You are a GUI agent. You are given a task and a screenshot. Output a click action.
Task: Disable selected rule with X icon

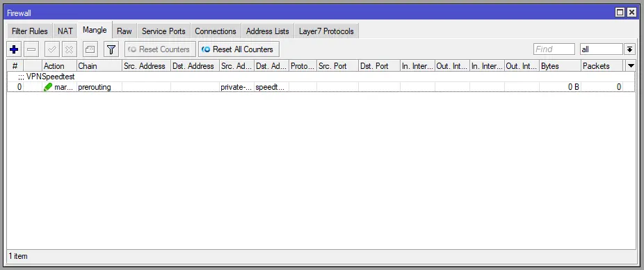pyautogui.click(x=70, y=49)
